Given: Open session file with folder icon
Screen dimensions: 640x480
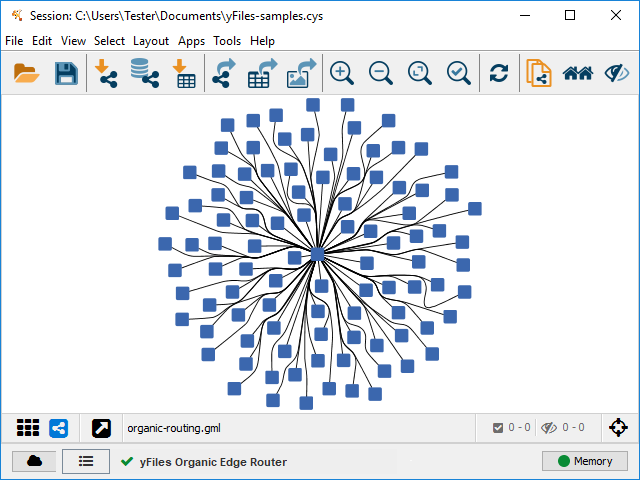Looking at the screenshot, I should 27,73.
